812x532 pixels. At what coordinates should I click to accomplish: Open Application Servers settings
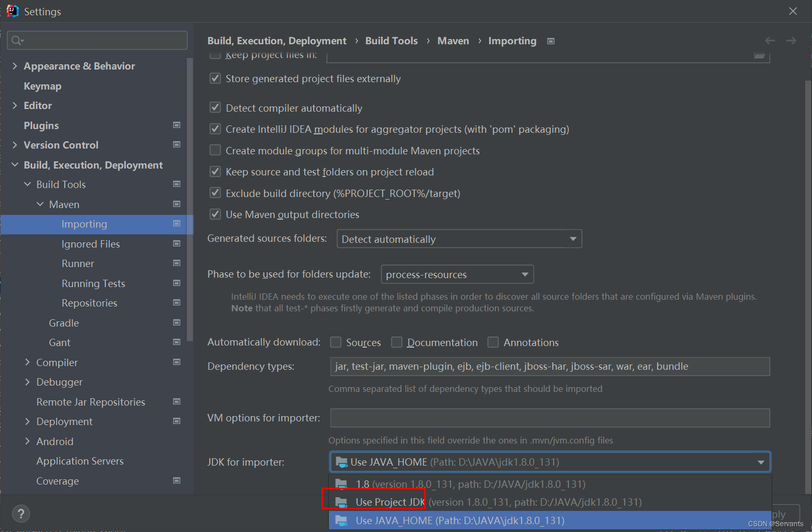pos(80,461)
